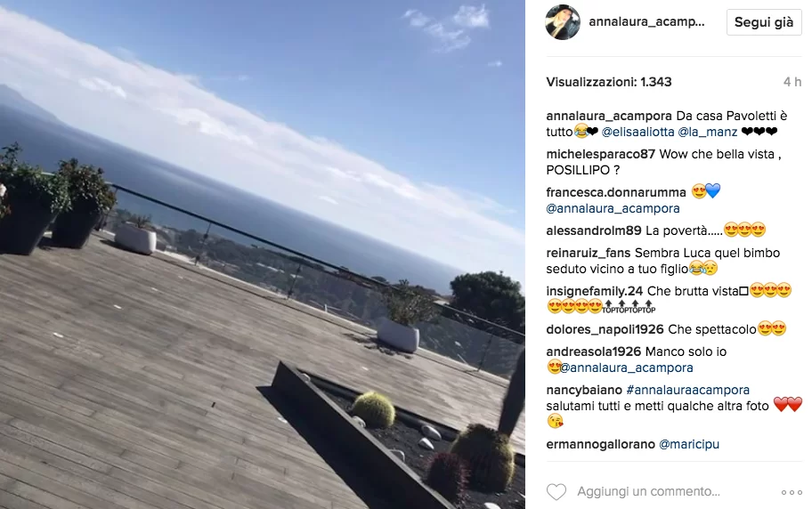Visit ermannogallorano's profile
Image resolution: width=812 pixels, height=509 pixels.
601,444
